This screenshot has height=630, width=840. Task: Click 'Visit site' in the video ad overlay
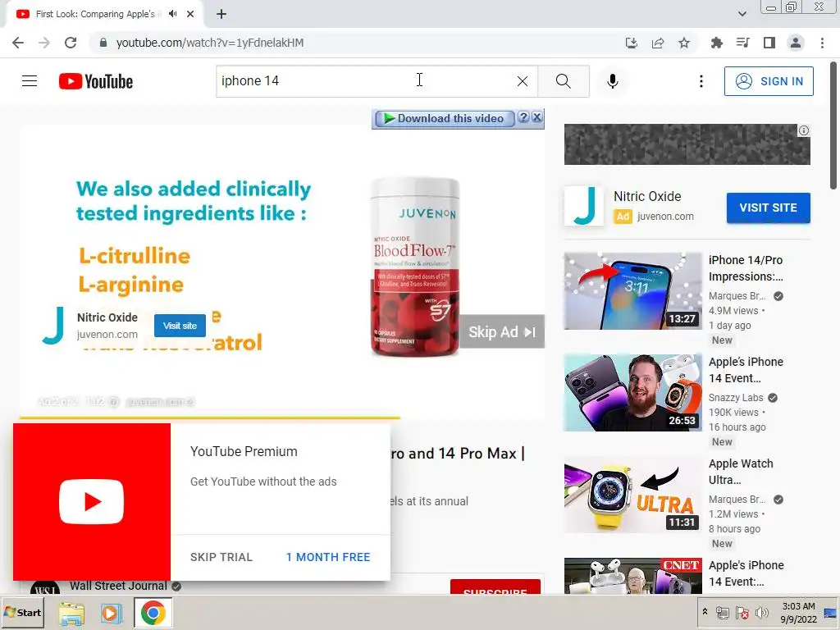point(180,326)
